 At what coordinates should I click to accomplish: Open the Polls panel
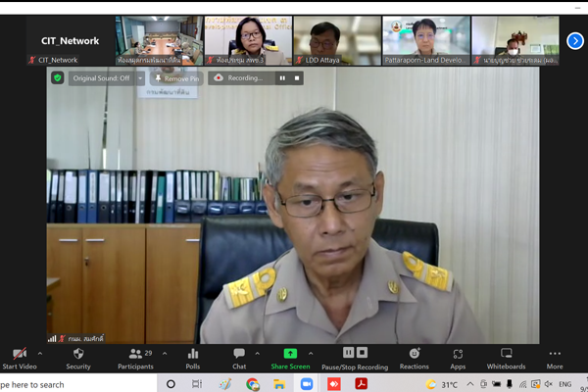193,359
